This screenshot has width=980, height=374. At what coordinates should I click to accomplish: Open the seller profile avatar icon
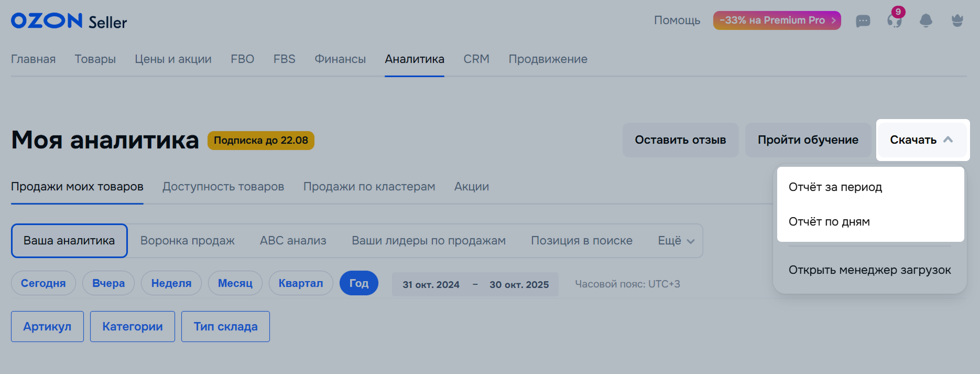[x=957, y=21]
